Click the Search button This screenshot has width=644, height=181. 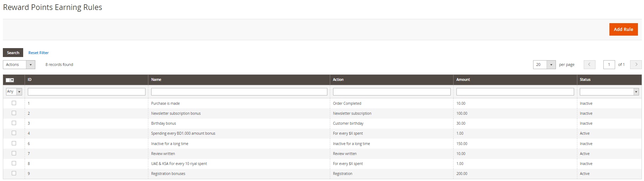tap(13, 53)
